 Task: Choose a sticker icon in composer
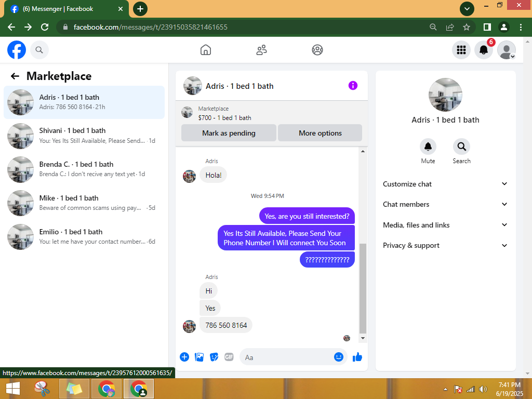pos(214,357)
